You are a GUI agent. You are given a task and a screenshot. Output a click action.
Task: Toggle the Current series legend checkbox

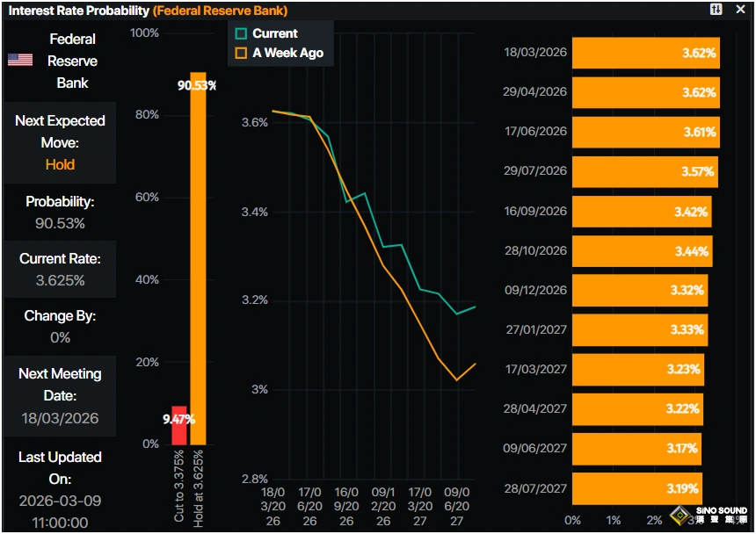point(241,33)
